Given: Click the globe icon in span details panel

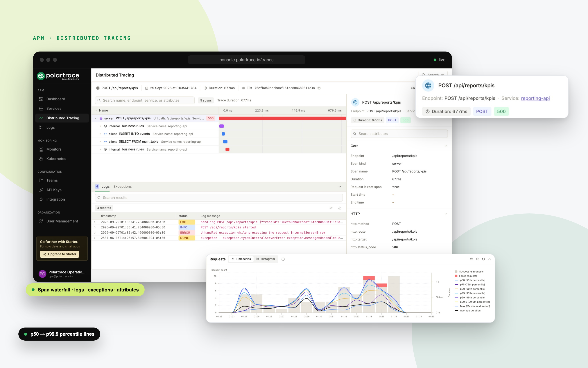Looking at the screenshot, I should (355, 102).
